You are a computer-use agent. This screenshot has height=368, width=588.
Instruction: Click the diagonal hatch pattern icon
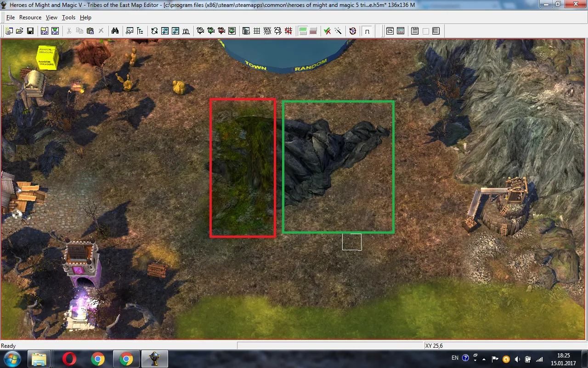click(x=267, y=31)
